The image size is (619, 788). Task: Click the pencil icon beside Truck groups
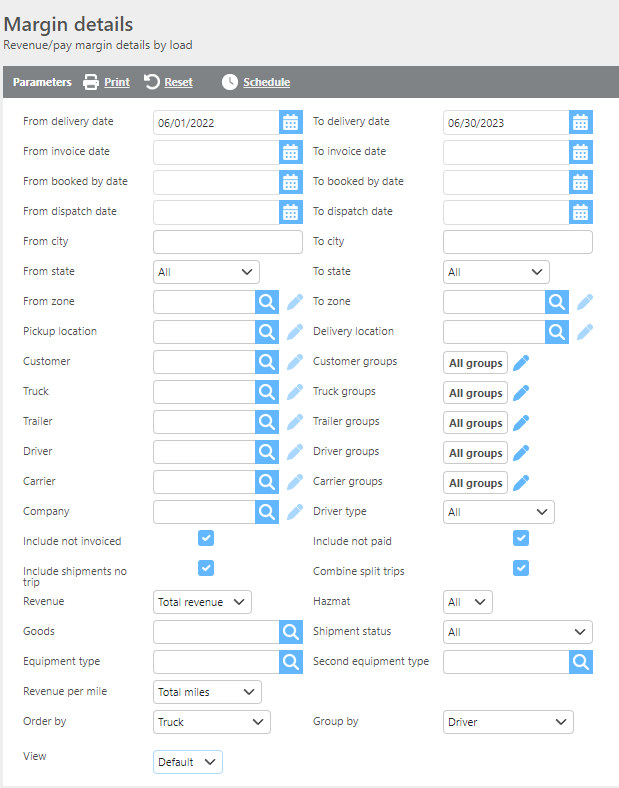[x=521, y=392]
